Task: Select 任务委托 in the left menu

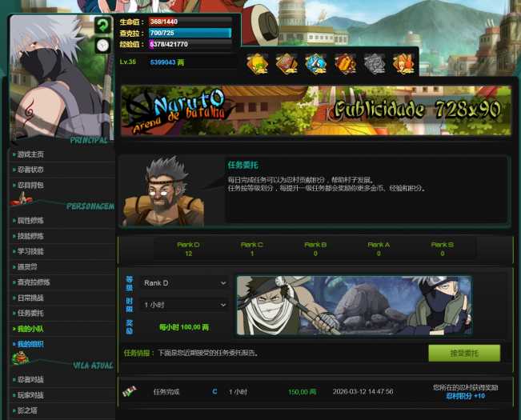Action: 31,313
